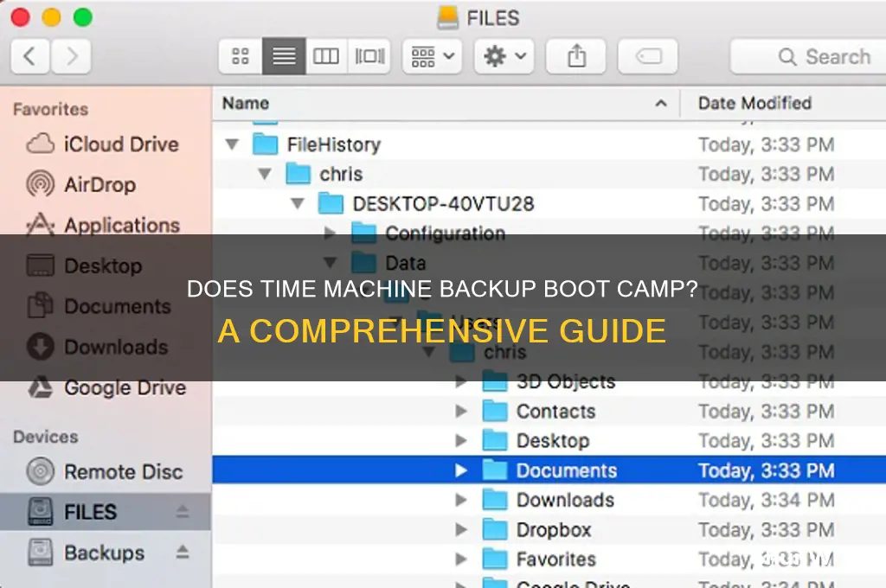Expand the Downloads folder in the file list

[x=461, y=500]
